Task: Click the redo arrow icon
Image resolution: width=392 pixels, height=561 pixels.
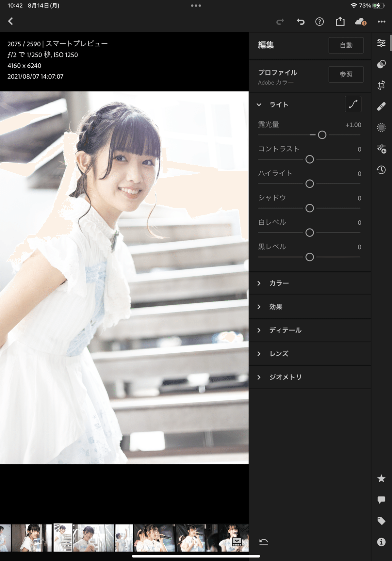Action: coord(280,22)
